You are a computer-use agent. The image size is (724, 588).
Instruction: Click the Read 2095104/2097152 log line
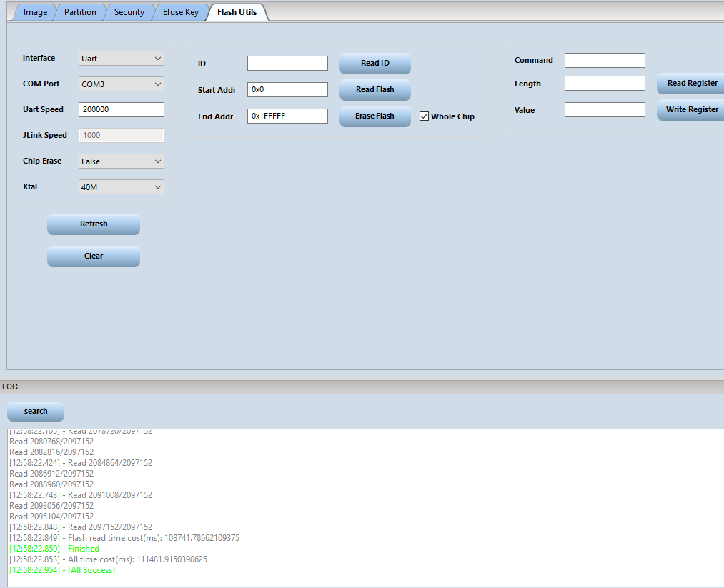pos(51,517)
